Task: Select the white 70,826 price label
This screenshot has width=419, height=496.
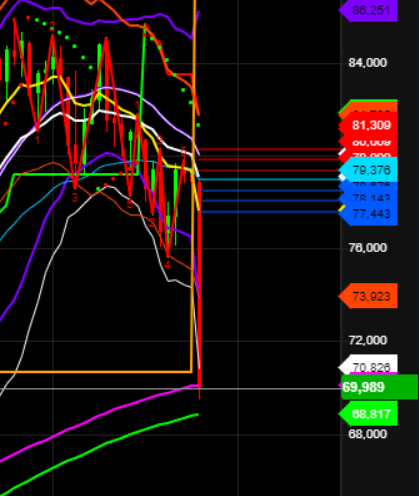Action: [368, 365]
